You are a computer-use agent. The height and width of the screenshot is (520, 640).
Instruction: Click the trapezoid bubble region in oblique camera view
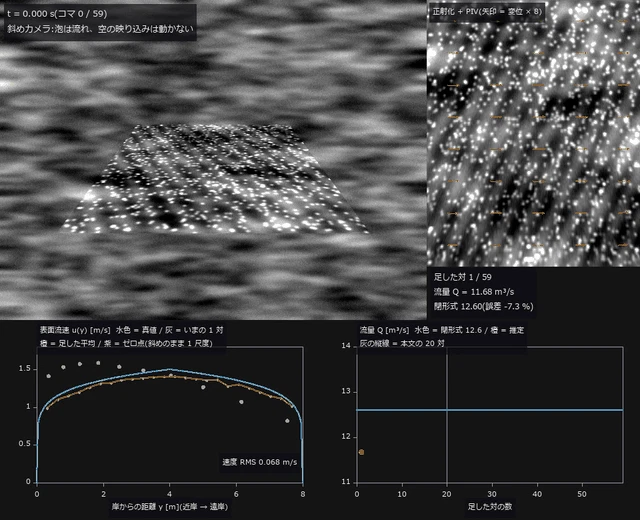coord(216,180)
